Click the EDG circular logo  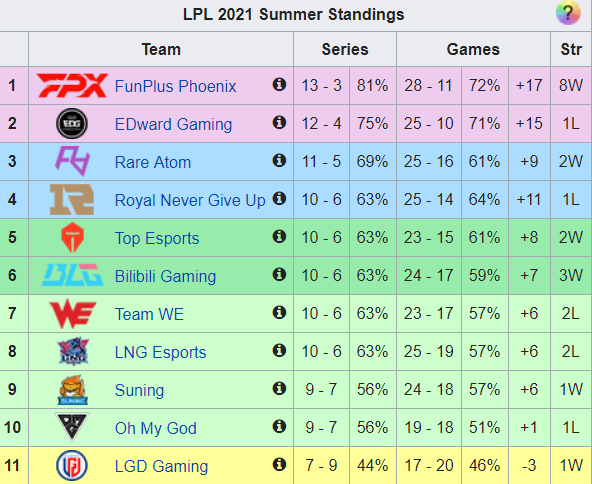click(72, 123)
